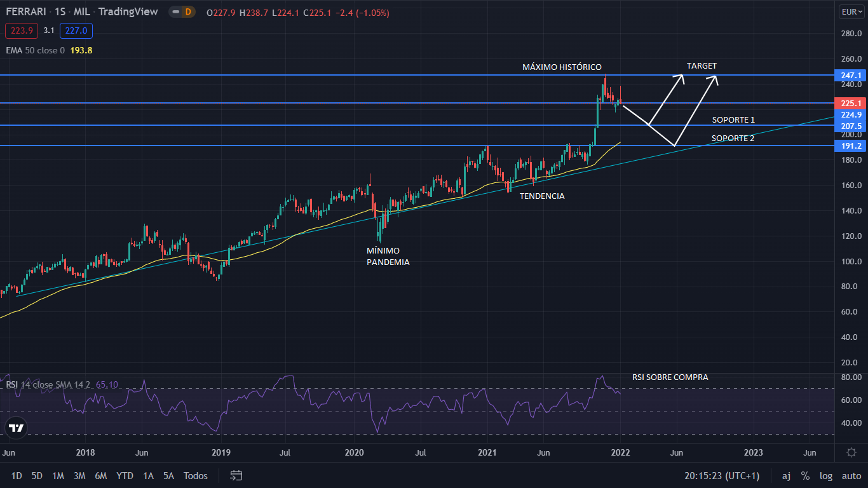Select the YTD time range
The image size is (868, 488).
click(125, 475)
